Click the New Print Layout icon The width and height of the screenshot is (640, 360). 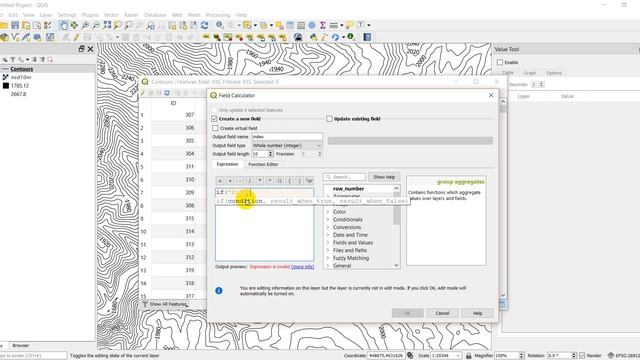(x=26, y=25)
